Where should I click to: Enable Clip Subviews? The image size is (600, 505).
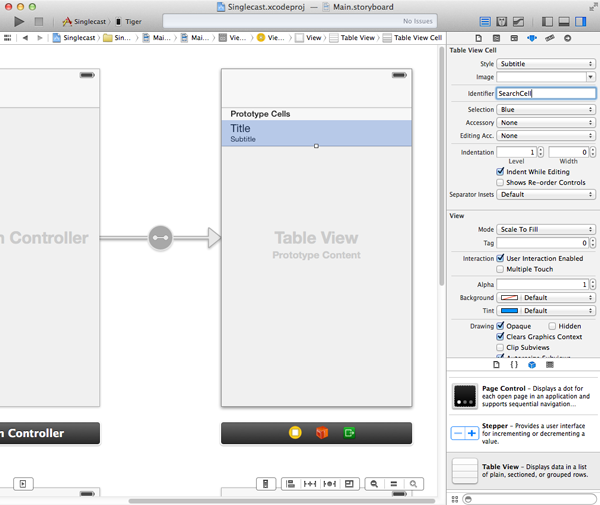tap(500, 347)
